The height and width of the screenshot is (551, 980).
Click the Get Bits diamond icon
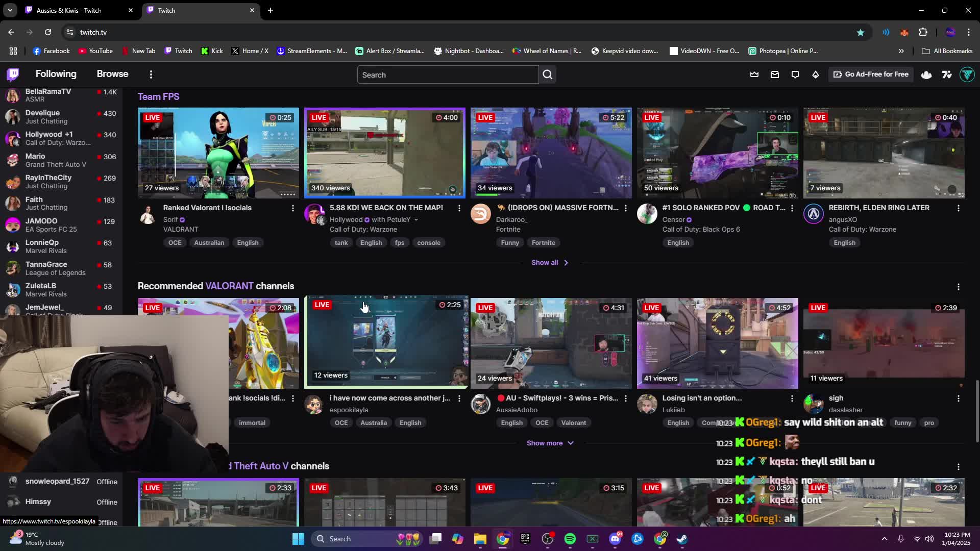(x=816, y=74)
